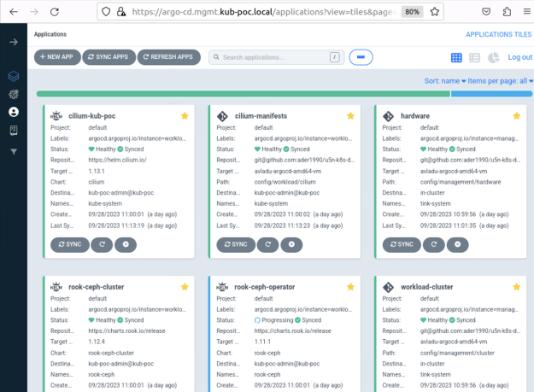The image size is (534, 392).
Task: Click refresh icon on cilium-kub-poc card
Action: (x=101, y=244)
